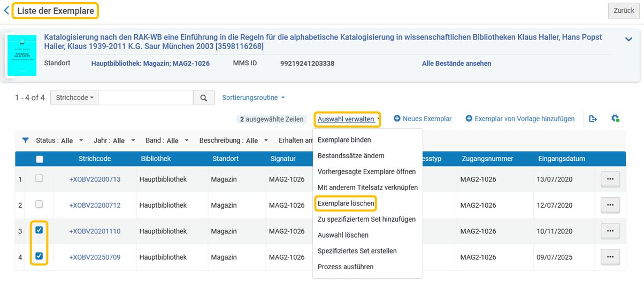Expand the Sortierungsroutine dropdown

[x=254, y=98]
